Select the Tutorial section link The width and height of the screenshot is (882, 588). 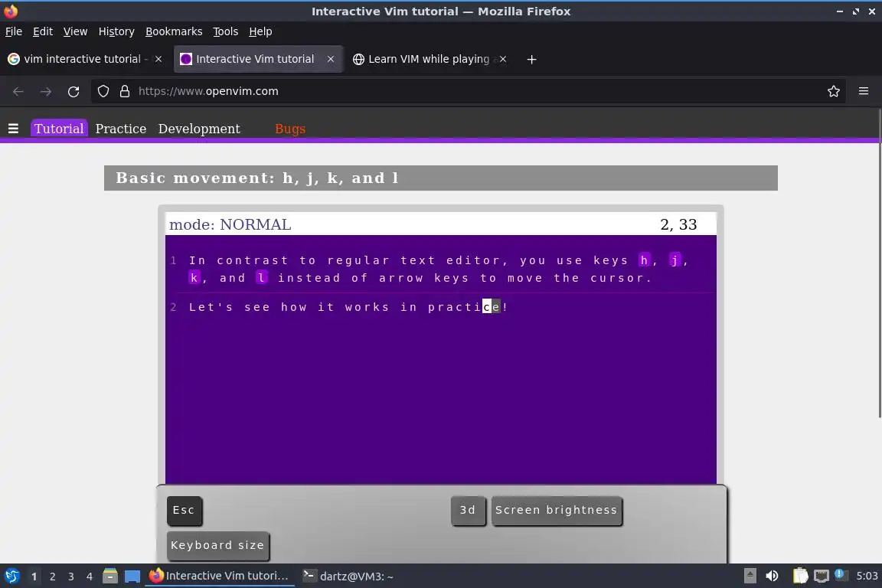(x=59, y=129)
